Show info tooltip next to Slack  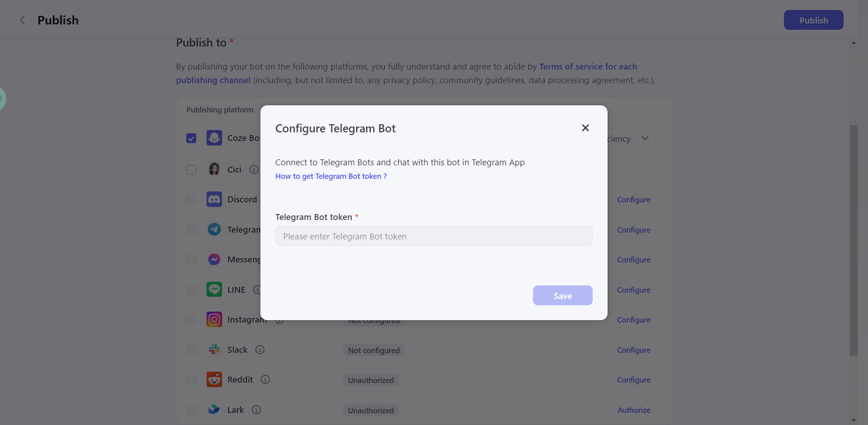click(260, 350)
